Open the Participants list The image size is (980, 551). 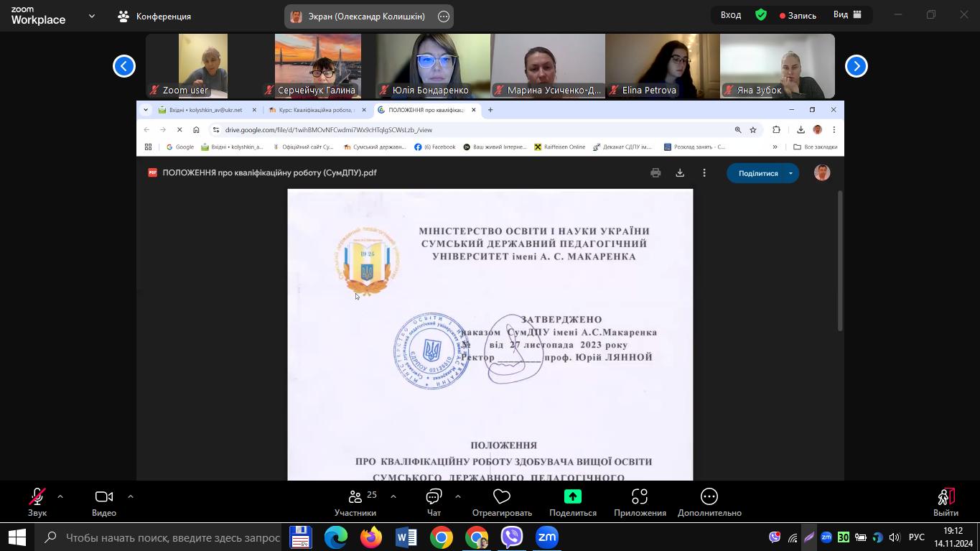tap(355, 501)
